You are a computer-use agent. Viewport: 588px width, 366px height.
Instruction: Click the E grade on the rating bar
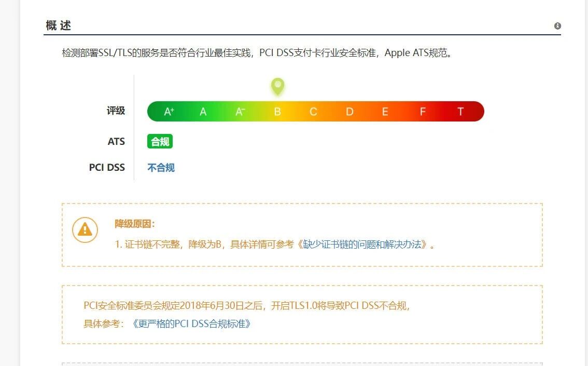385,112
